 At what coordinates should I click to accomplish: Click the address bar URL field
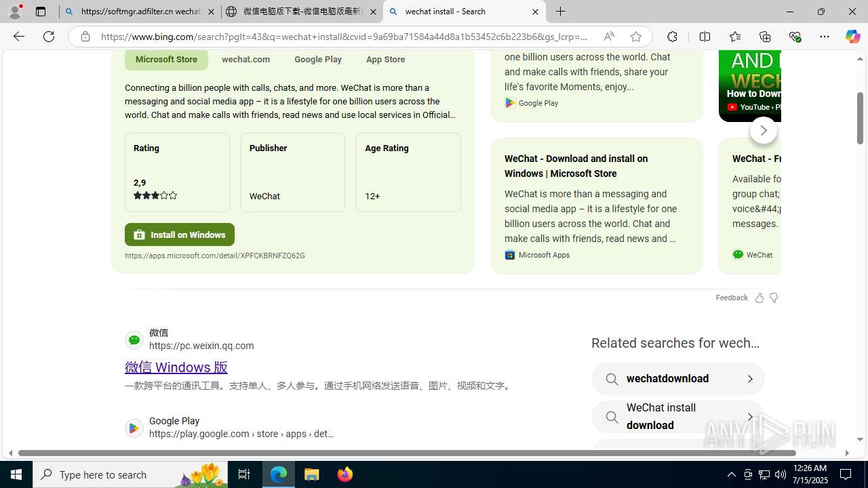[344, 37]
